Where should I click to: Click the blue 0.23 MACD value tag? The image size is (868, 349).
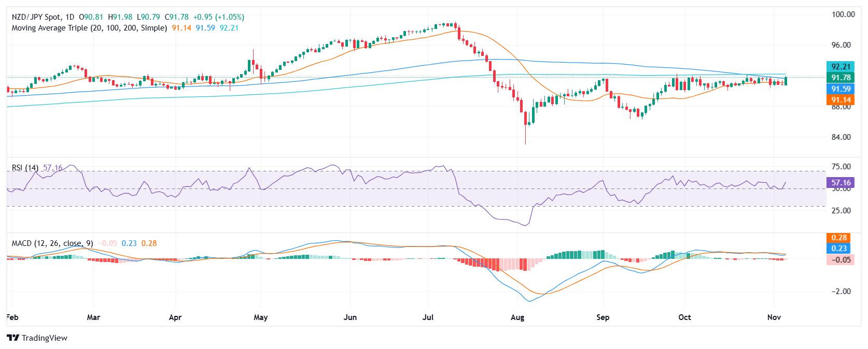point(838,249)
